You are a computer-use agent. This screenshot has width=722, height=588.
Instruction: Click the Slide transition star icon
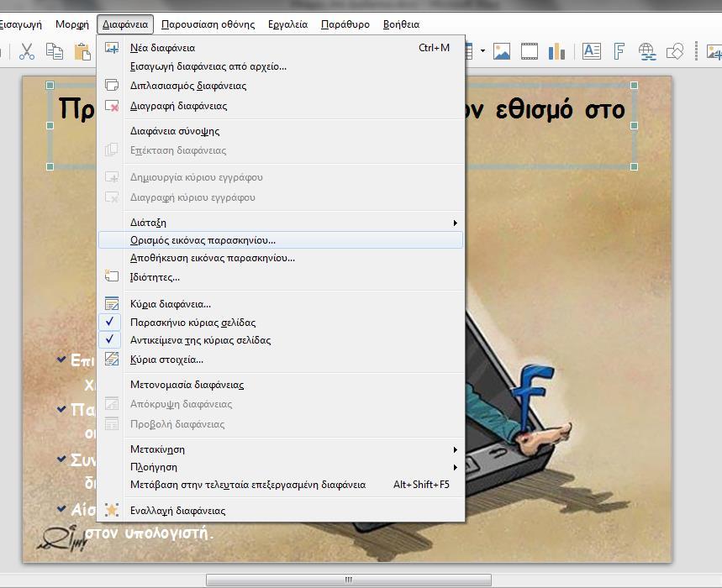coord(112,510)
